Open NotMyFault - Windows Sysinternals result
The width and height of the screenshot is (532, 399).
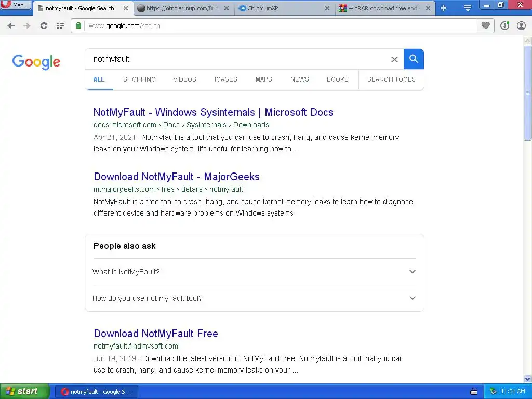[214, 112]
